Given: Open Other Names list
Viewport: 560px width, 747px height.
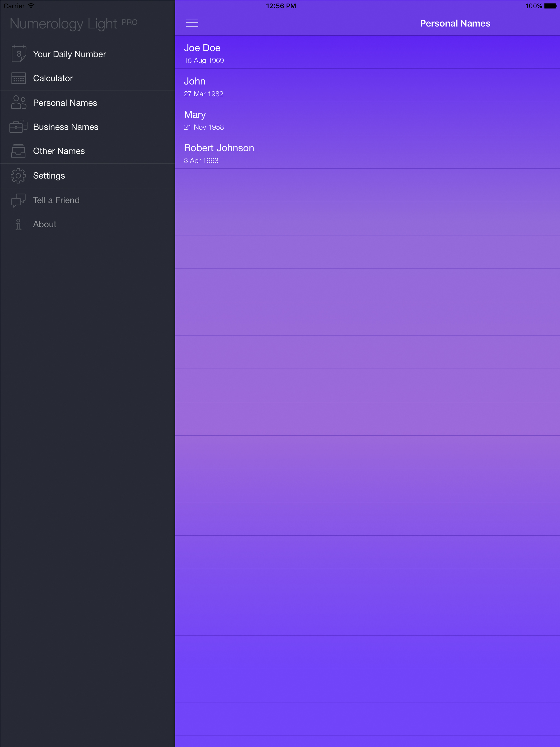Looking at the screenshot, I should point(59,151).
